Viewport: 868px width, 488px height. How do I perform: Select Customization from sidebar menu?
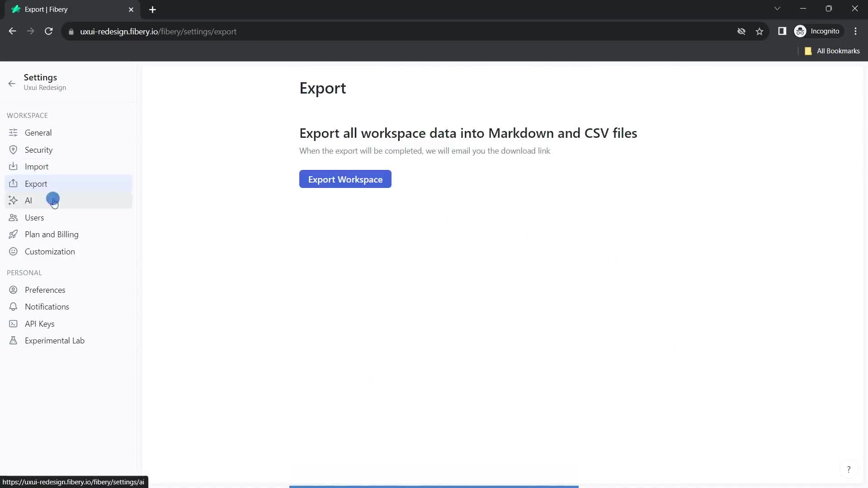[x=49, y=251]
